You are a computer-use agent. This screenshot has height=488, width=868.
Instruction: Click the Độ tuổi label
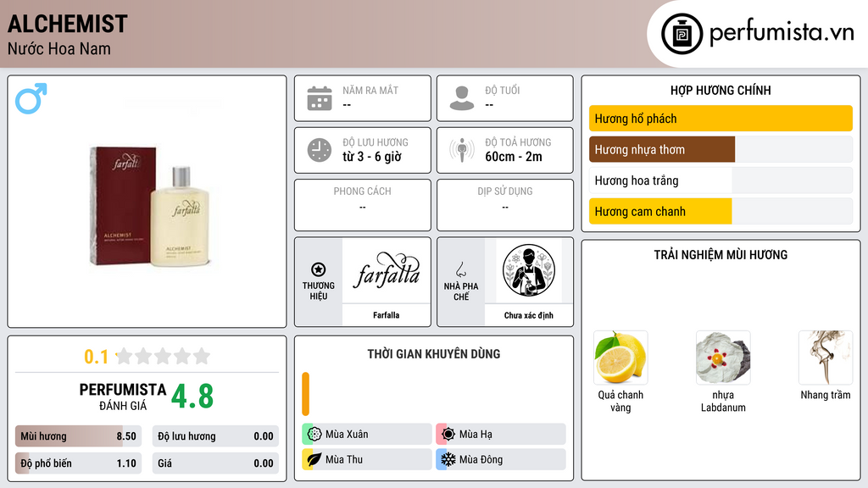[503, 90]
